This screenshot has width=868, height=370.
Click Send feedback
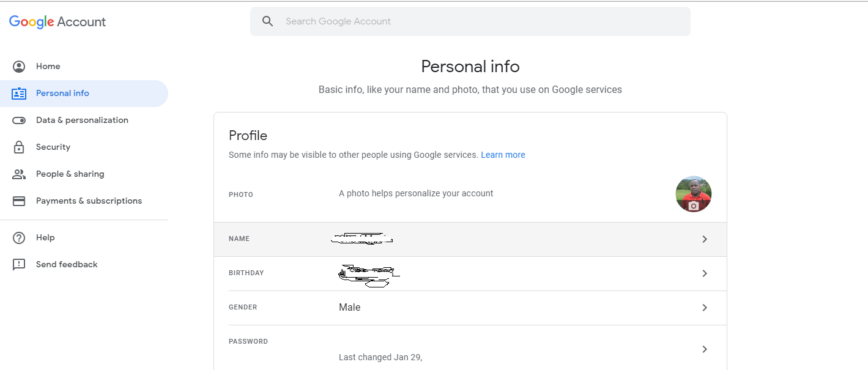point(84,264)
